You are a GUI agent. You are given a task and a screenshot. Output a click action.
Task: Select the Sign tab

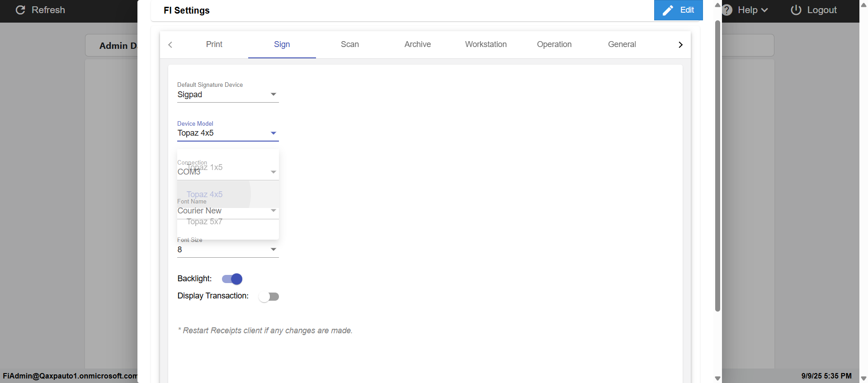point(282,44)
